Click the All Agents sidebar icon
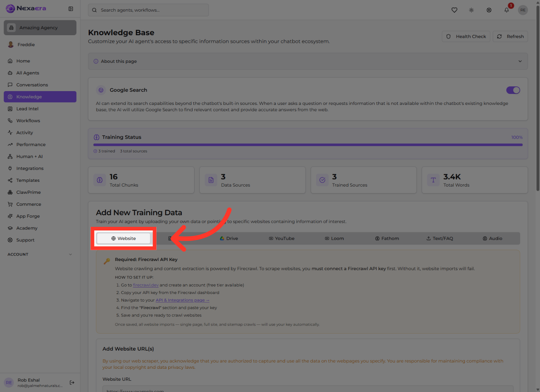The image size is (540, 392). [10, 73]
